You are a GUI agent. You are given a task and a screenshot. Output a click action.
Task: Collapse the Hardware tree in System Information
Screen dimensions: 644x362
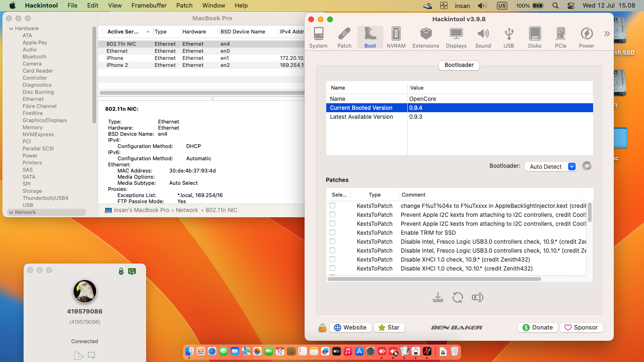11,29
